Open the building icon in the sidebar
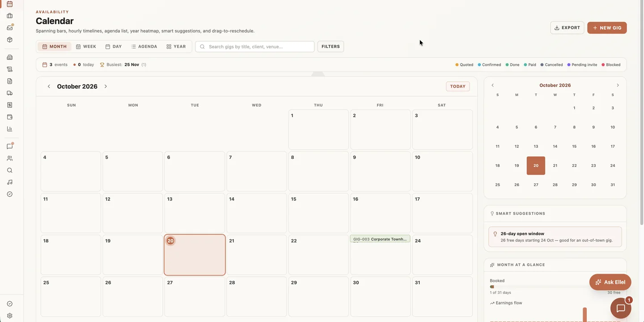 click(10, 57)
